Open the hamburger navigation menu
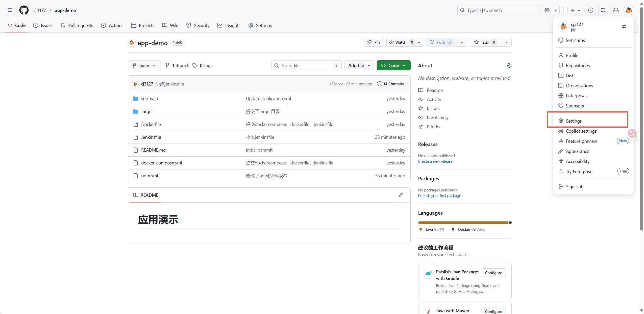Screen dimensions: 644x314 10,10
